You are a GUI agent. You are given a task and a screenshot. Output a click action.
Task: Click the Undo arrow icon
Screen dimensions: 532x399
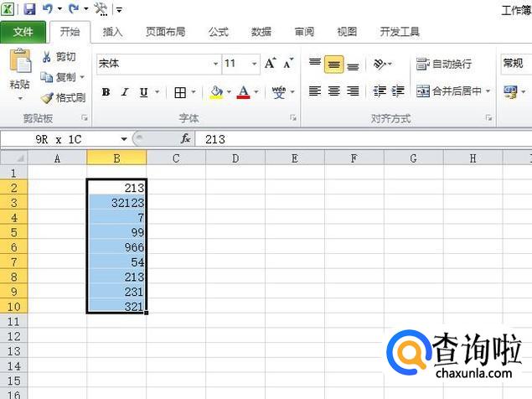[x=48, y=9]
